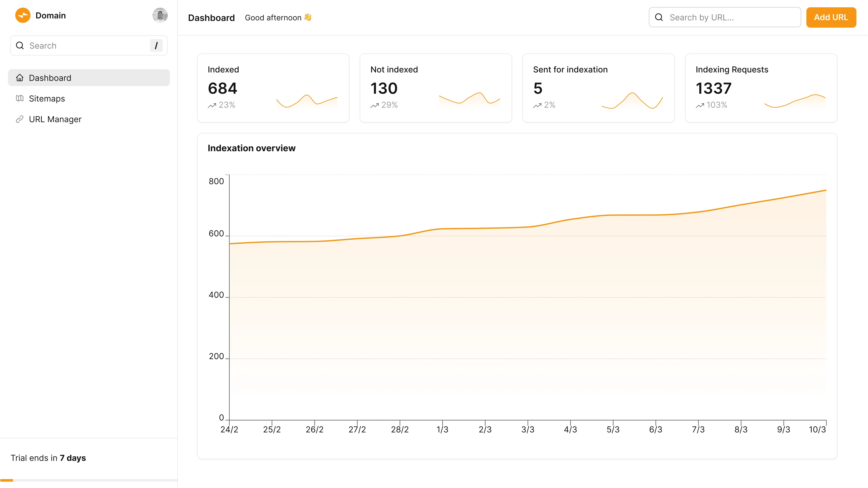Click the home icon beside Dashboard
Image resolution: width=868 pixels, height=488 pixels.
pos(20,78)
